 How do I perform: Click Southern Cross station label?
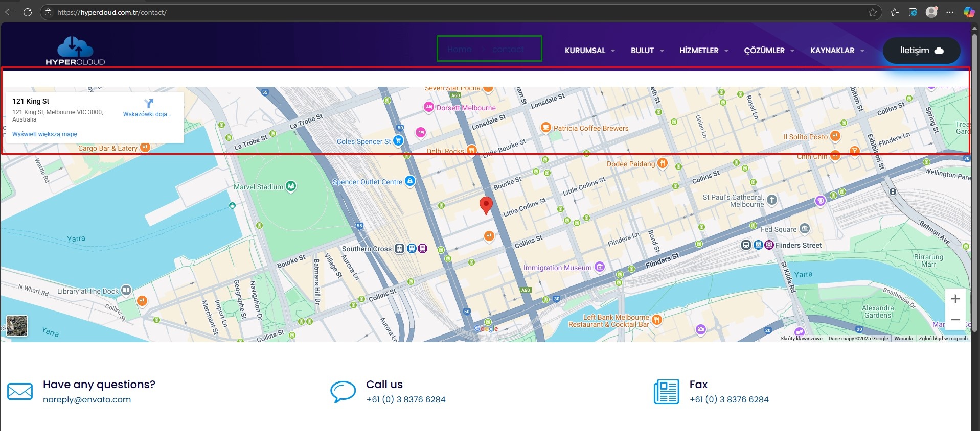pyautogui.click(x=367, y=249)
